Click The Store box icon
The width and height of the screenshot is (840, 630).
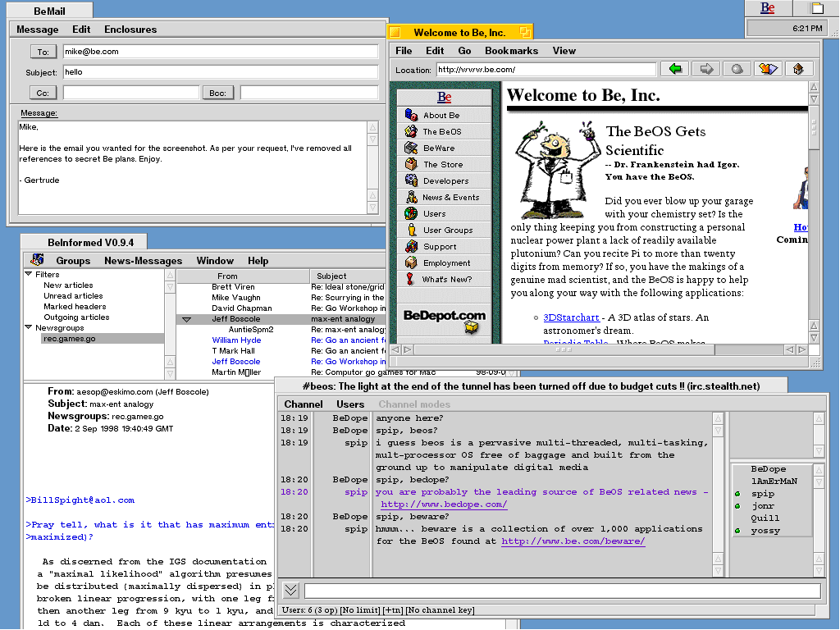(x=411, y=165)
